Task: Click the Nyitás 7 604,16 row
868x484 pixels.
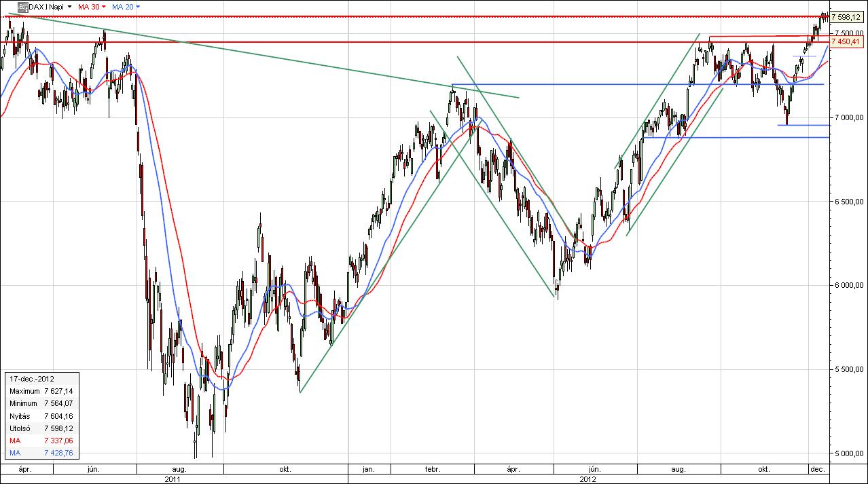Action: click(41, 416)
